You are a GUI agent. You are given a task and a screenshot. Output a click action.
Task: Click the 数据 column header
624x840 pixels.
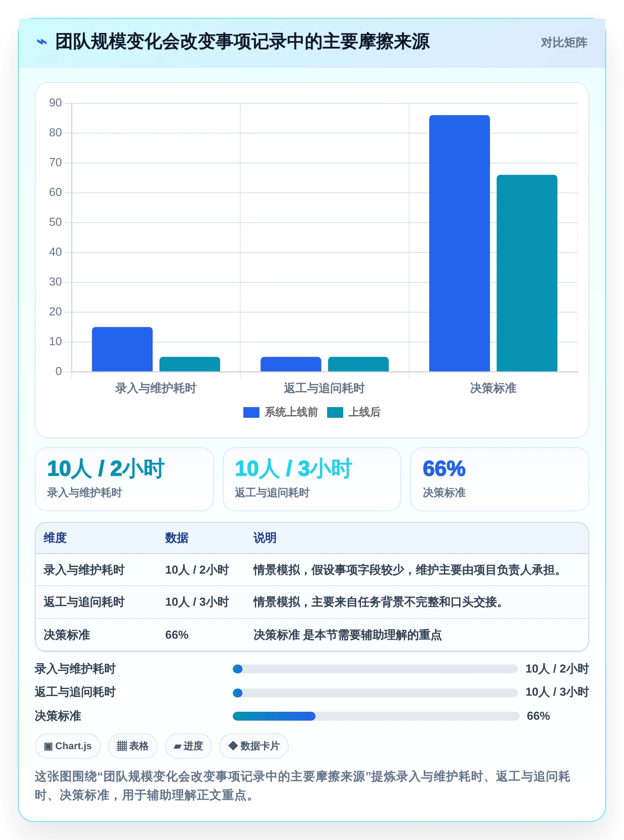177,538
